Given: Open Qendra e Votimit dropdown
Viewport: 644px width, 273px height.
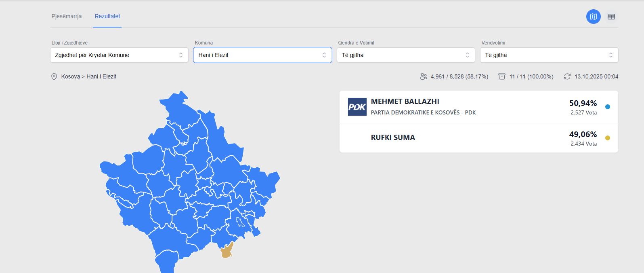Looking at the screenshot, I should click(406, 55).
